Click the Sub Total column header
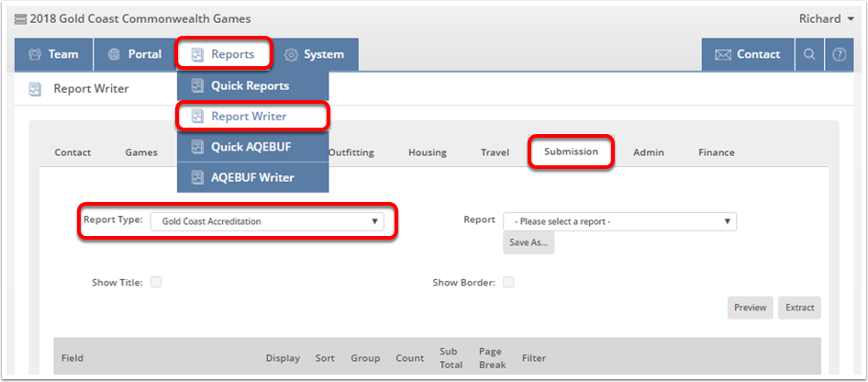Screen dimensions: 868x382 click(451, 358)
